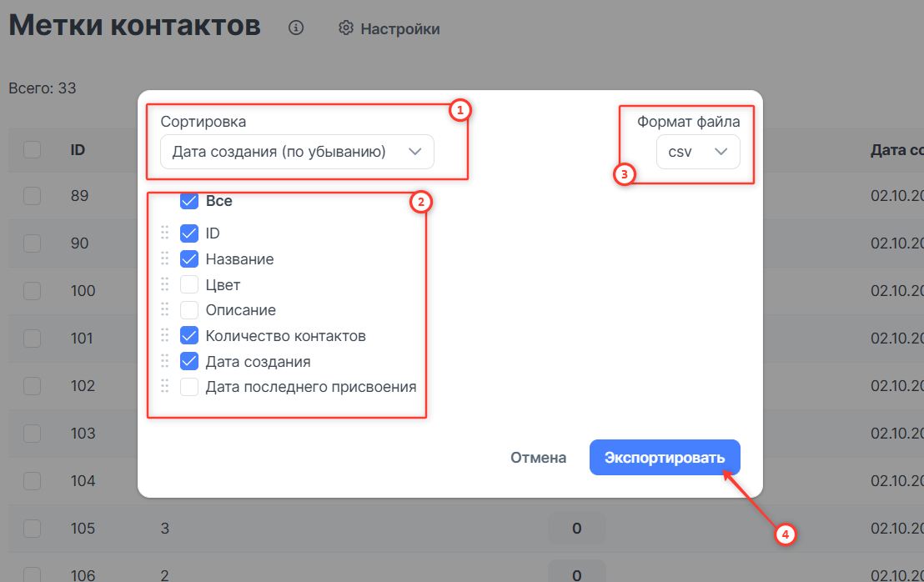Click the 0 contacts badge in row 105
Image resolution: width=924 pixels, height=582 pixels.
click(x=576, y=529)
